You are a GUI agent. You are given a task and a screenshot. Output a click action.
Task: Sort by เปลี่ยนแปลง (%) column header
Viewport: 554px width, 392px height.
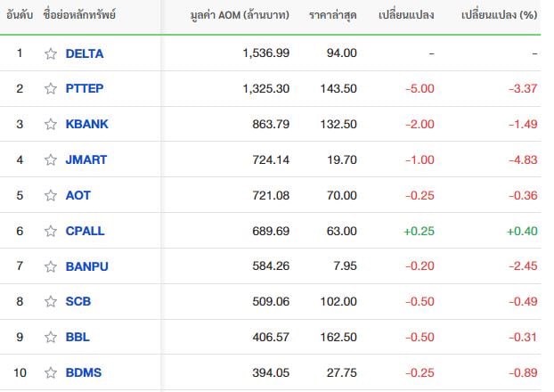(x=500, y=15)
